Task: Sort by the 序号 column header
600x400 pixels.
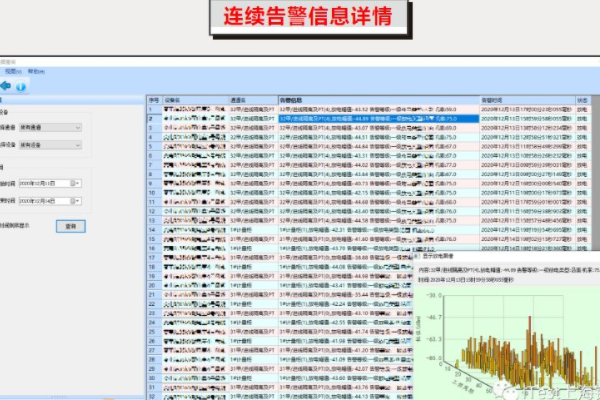Action: (154, 101)
